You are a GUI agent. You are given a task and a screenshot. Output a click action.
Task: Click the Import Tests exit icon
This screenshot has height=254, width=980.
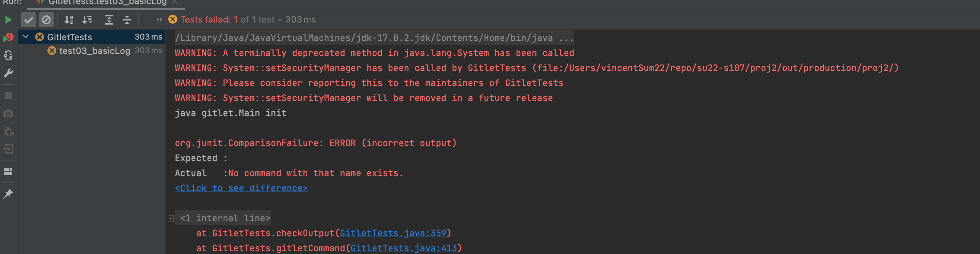click(x=9, y=149)
